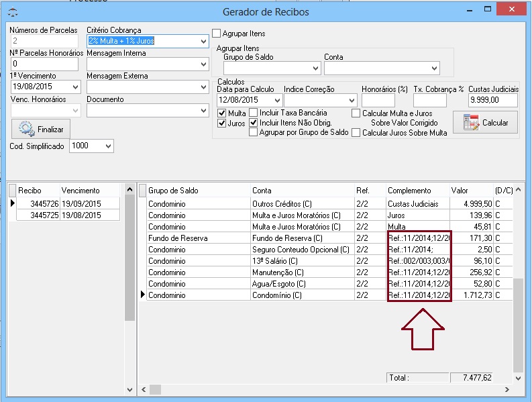This screenshot has height=402, width=532.
Task: Click the calculator icon on Calcular button
Action: click(471, 123)
